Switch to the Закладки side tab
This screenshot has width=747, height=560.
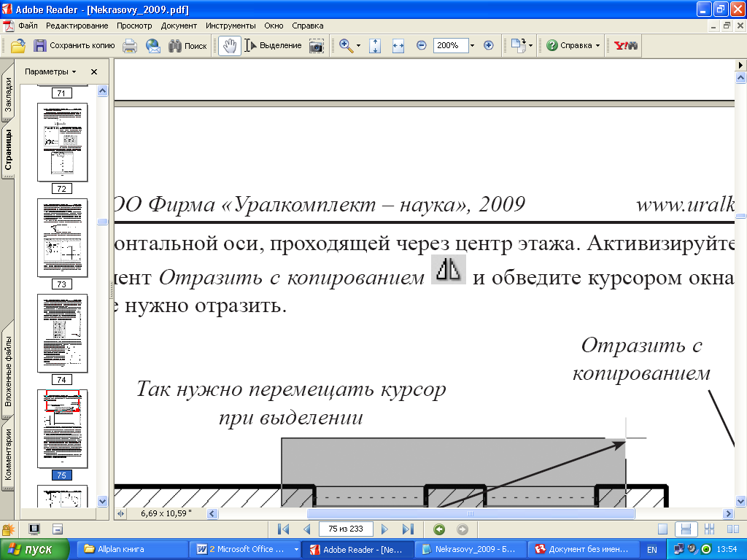click(8, 94)
